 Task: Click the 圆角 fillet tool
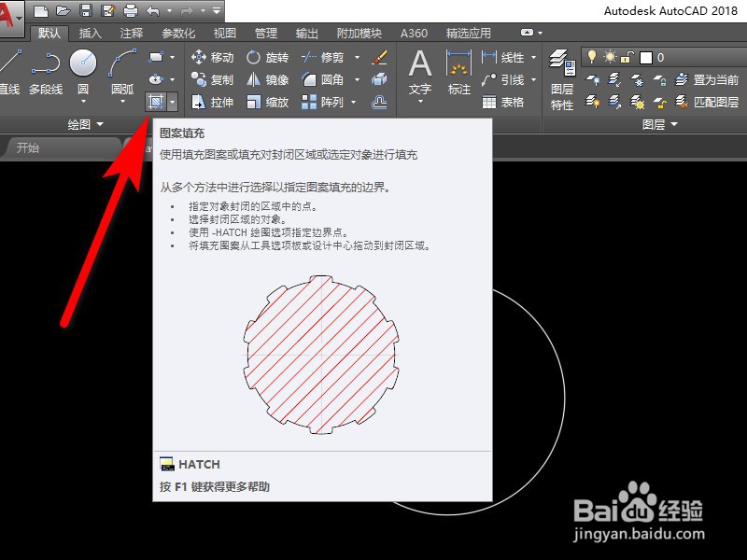[x=322, y=79]
